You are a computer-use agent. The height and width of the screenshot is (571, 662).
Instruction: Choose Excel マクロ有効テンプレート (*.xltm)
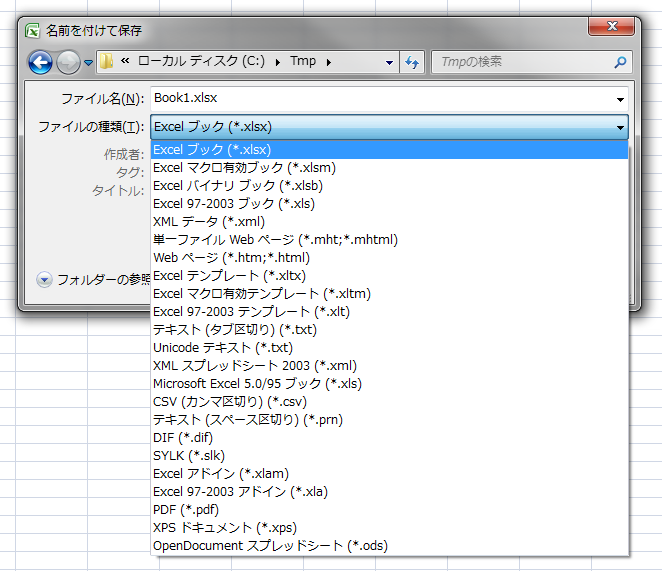389,294
